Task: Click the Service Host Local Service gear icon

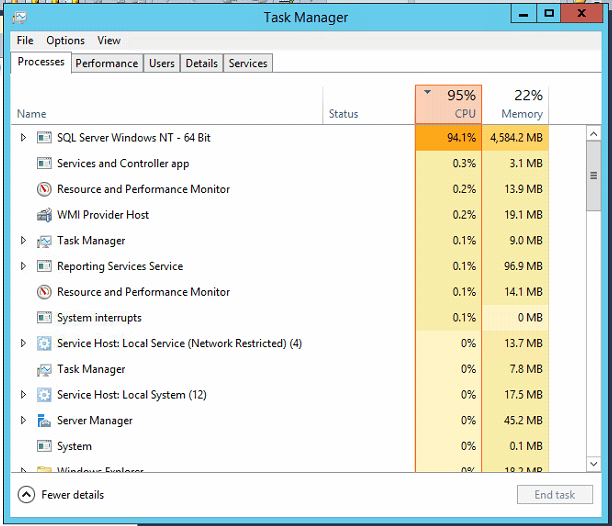Action: point(44,343)
